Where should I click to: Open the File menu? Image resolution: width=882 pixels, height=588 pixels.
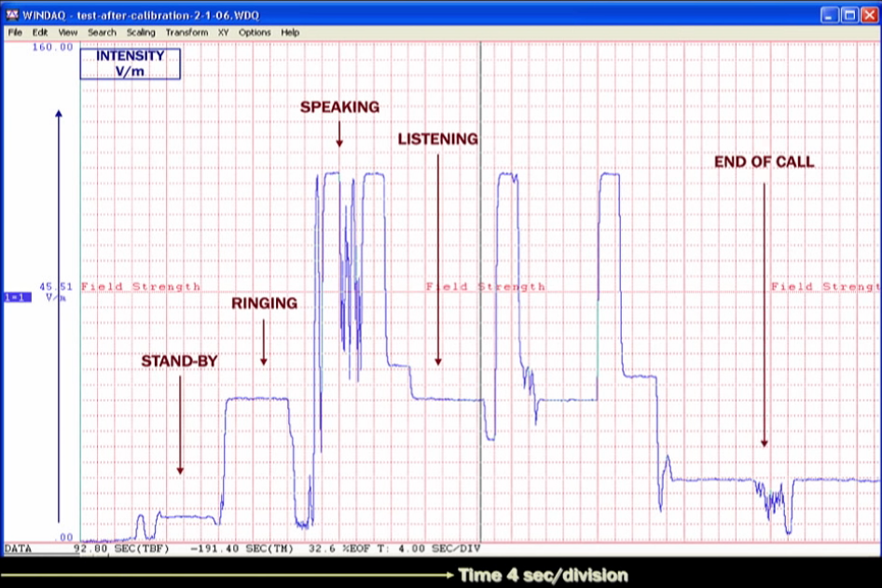pos(15,33)
